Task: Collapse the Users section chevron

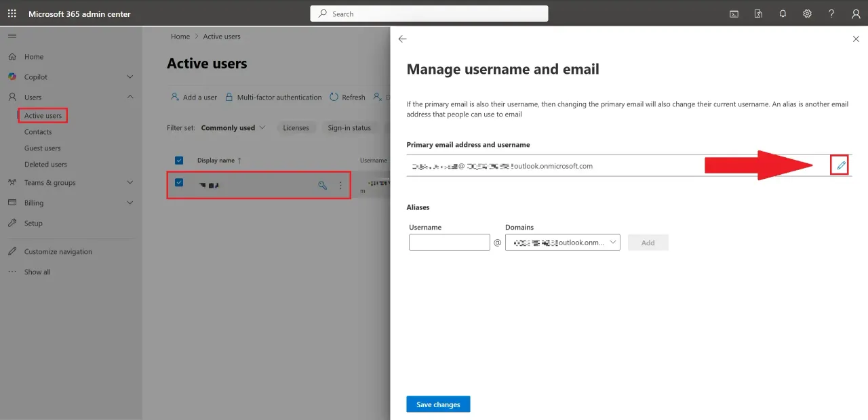Action: click(130, 98)
